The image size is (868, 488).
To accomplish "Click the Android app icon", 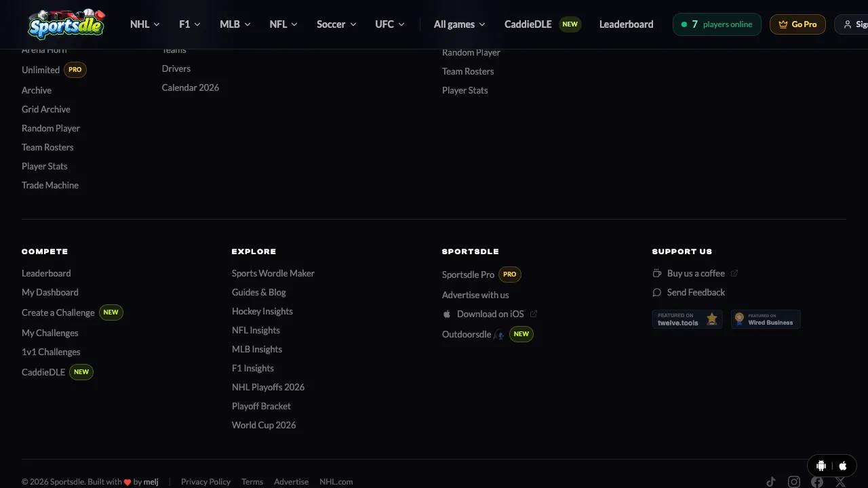I will [x=821, y=466].
